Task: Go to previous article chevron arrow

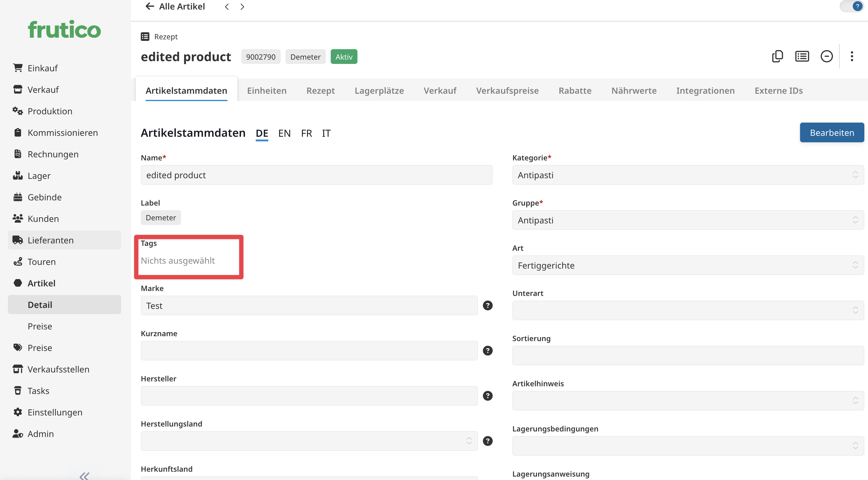Action: coord(227,7)
